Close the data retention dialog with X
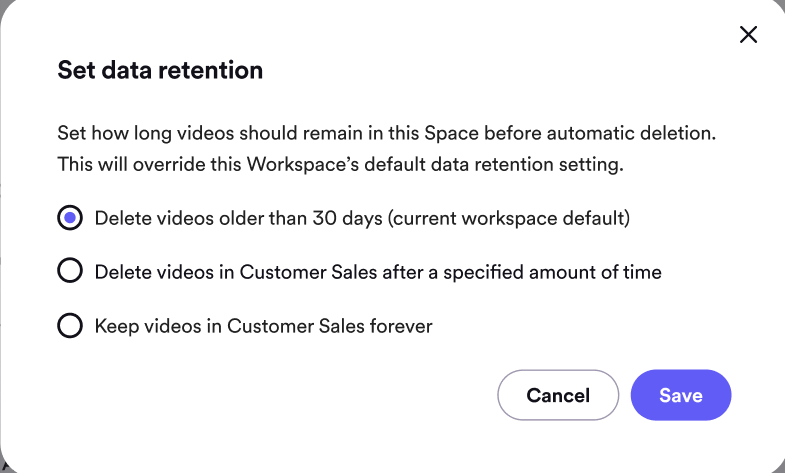The image size is (785, 473). pyautogui.click(x=748, y=35)
